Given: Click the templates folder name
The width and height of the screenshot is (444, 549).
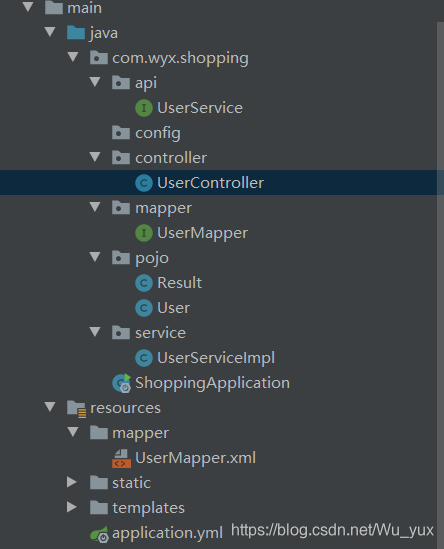Looking at the screenshot, I should [148, 508].
